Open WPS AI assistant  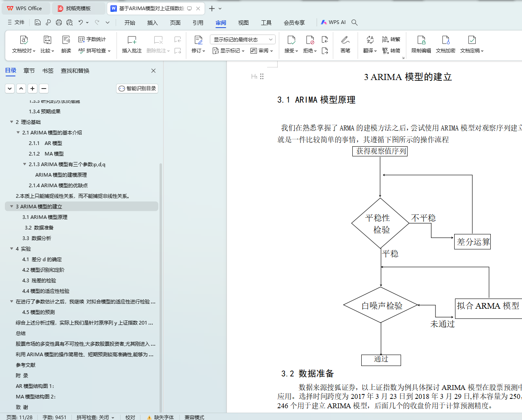pos(333,22)
